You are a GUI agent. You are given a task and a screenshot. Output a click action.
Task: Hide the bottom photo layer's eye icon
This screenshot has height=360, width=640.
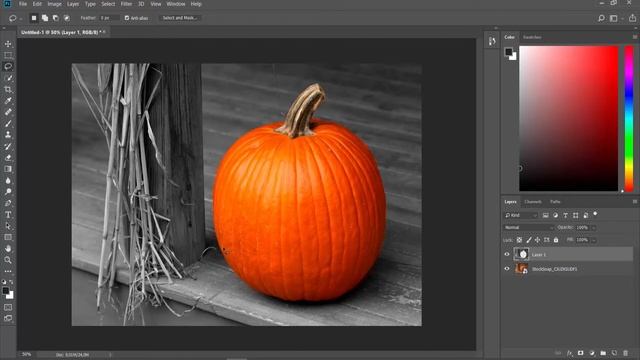click(507, 269)
